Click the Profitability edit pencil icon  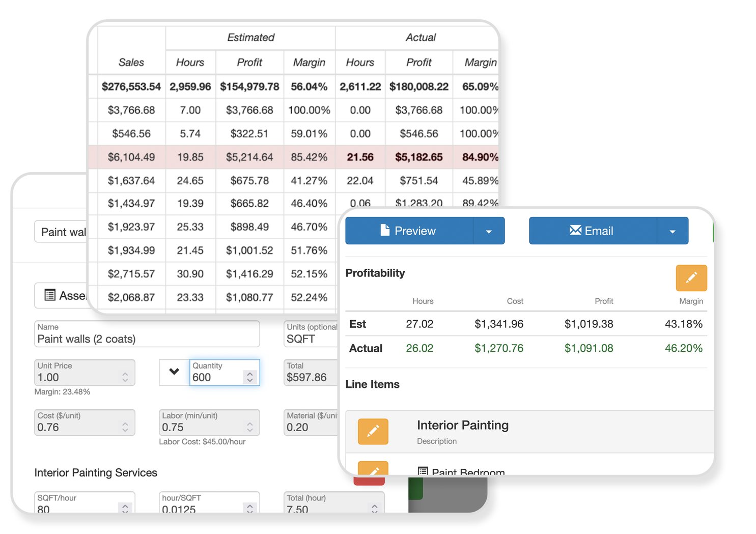point(691,277)
